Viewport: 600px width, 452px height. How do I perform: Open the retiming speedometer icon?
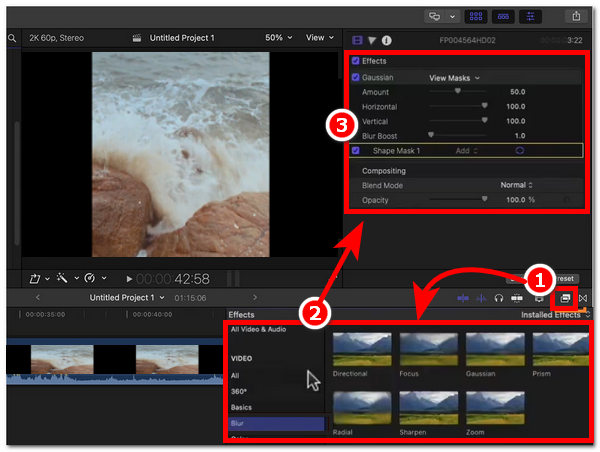(90, 278)
